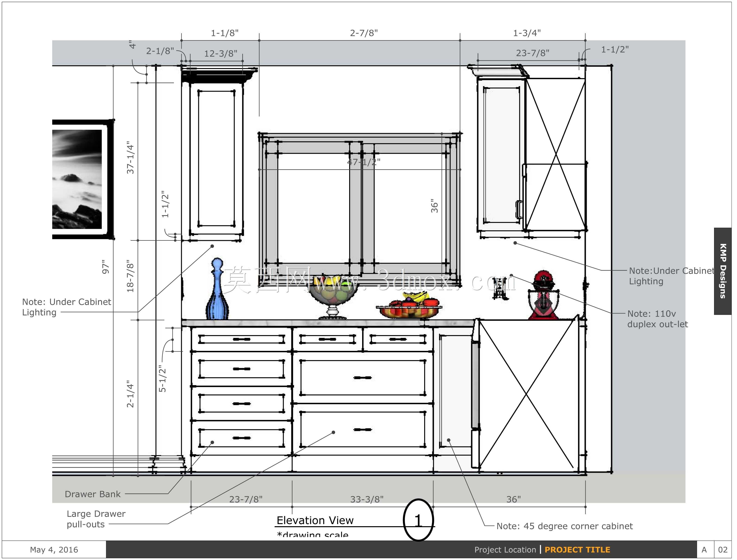Click the narrow upper wall cabinet door with crown molding

coord(216,159)
